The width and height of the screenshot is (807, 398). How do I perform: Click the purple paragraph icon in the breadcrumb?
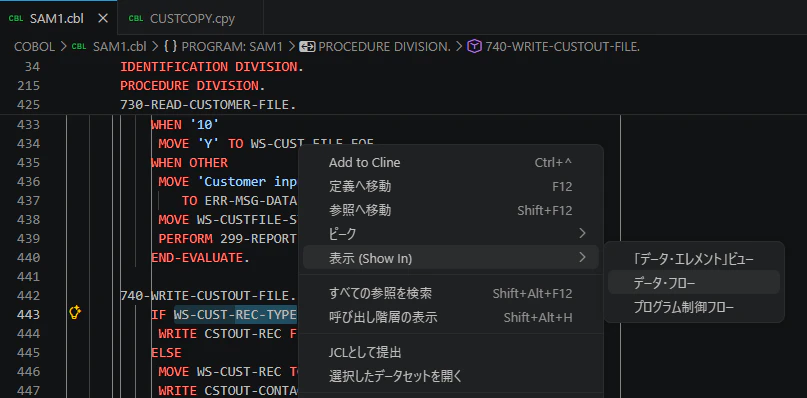click(x=474, y=47)
